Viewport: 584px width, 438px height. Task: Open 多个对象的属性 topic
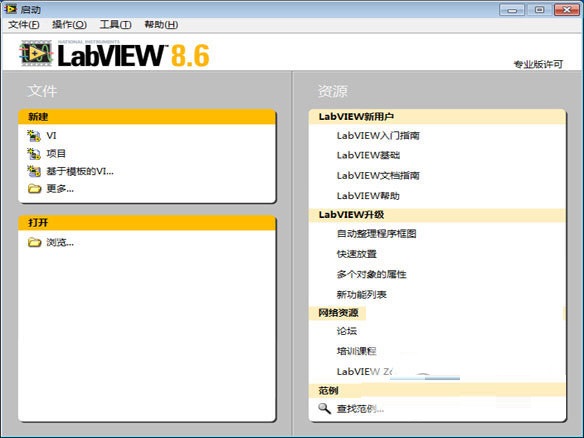tap(372, 274)
